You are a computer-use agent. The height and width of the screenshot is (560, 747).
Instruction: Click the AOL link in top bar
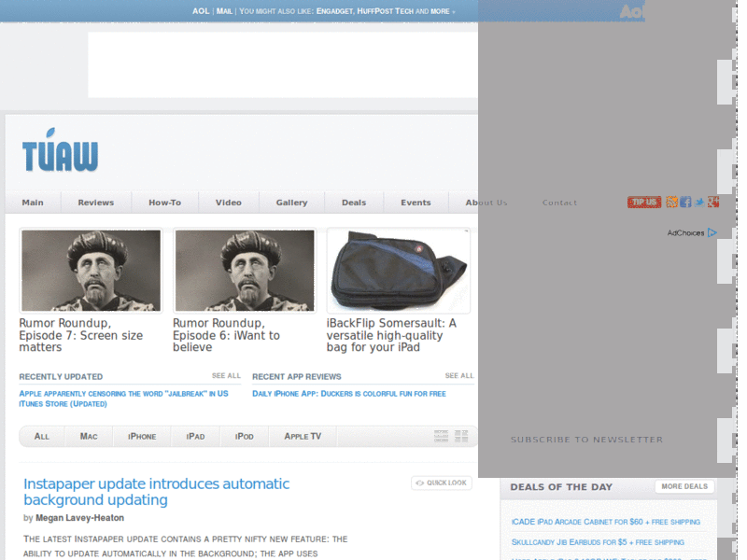(x=201, y=11)
